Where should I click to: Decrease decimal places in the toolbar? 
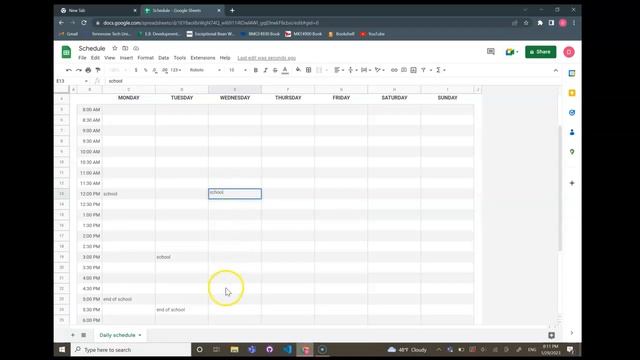[x=155, y=70]
